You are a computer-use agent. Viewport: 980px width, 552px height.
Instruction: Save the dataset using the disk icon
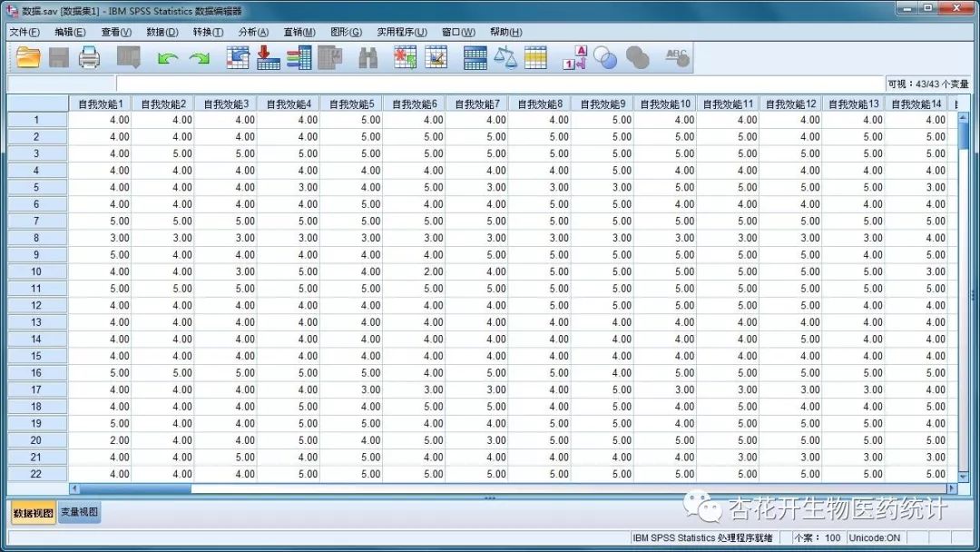point(56,56)
